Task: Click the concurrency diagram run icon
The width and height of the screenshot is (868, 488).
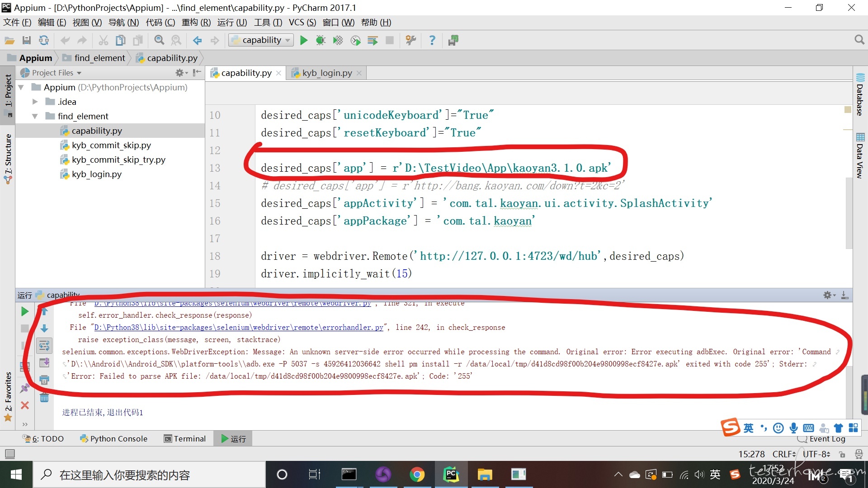Action: point(373,41)
